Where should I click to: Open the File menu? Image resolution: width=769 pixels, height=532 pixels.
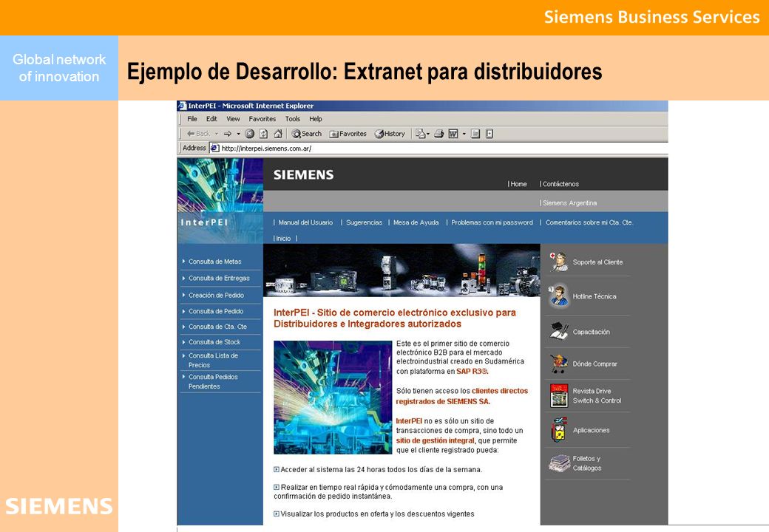pos(192,119)
